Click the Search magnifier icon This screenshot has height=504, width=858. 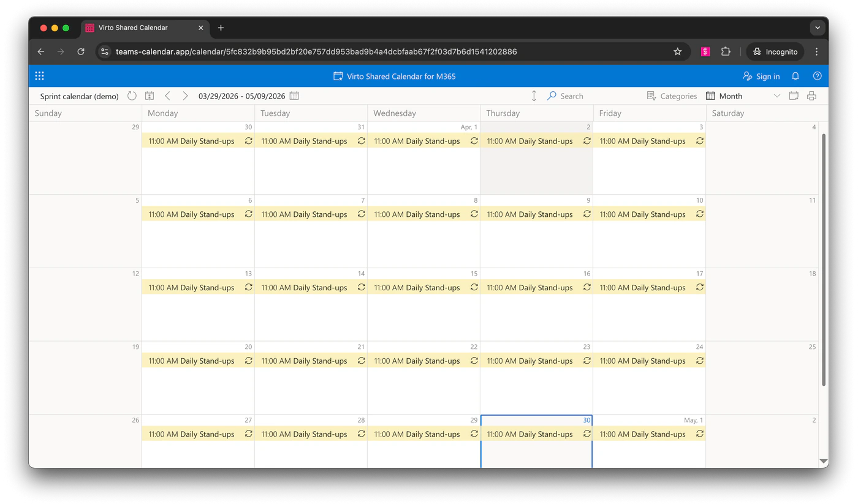[552, 96]
